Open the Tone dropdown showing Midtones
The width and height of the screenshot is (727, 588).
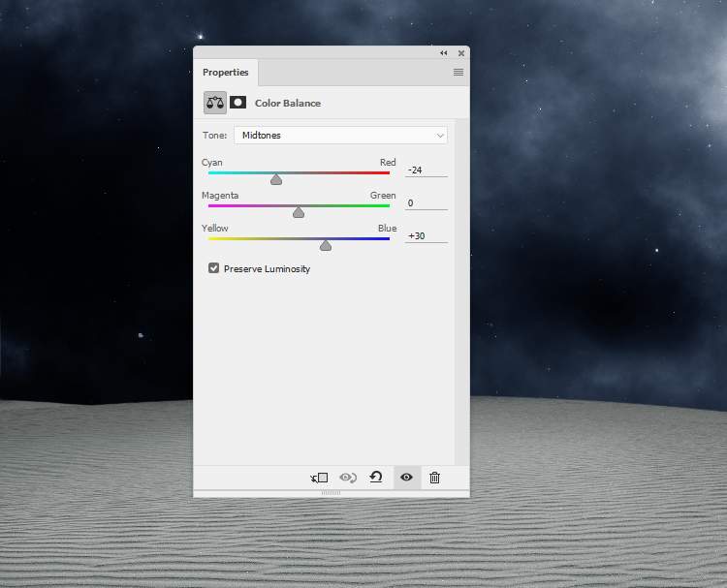tap(340, 136)
